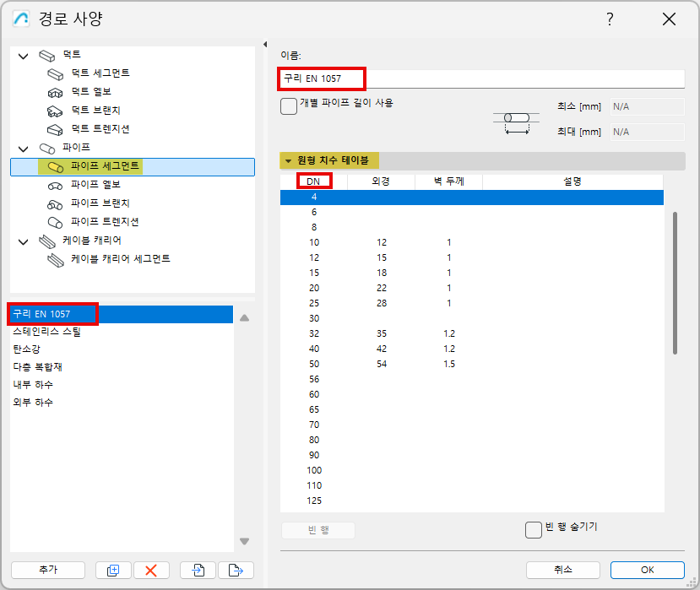Click outer diameter 12 in DN 10 row
Viewport: 700px width, 590px height.
382,243
